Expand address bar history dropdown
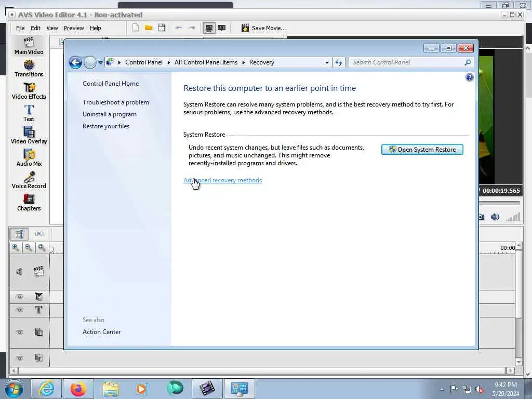532x399 pixels. tap(327, 62)
